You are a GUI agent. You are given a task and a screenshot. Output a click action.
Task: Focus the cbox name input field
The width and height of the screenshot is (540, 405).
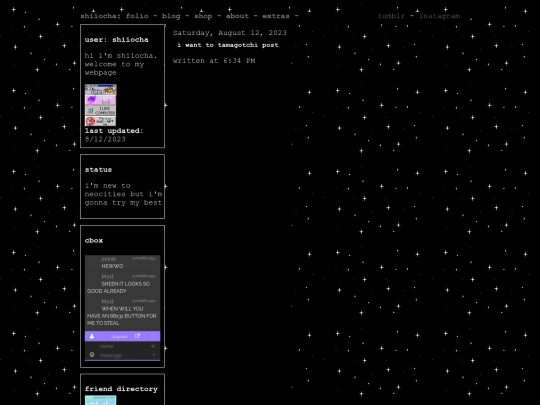tap(124, 346)
